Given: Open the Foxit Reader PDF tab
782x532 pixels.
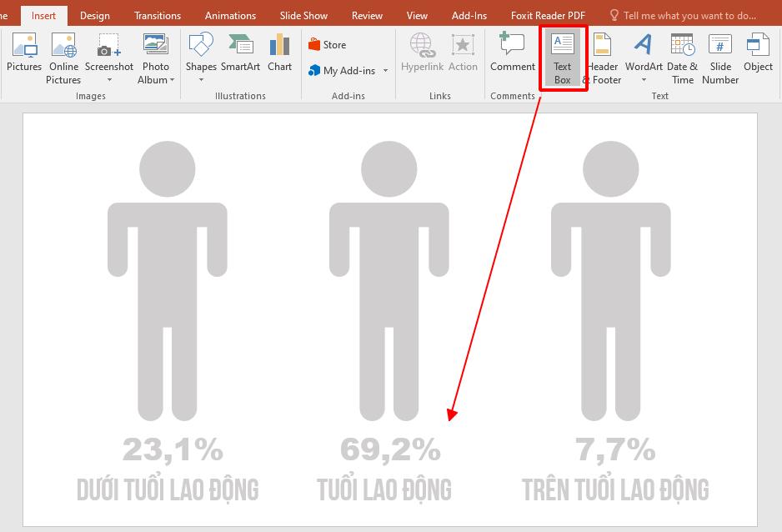Looking at the screenshot, I should coord(548,16).
